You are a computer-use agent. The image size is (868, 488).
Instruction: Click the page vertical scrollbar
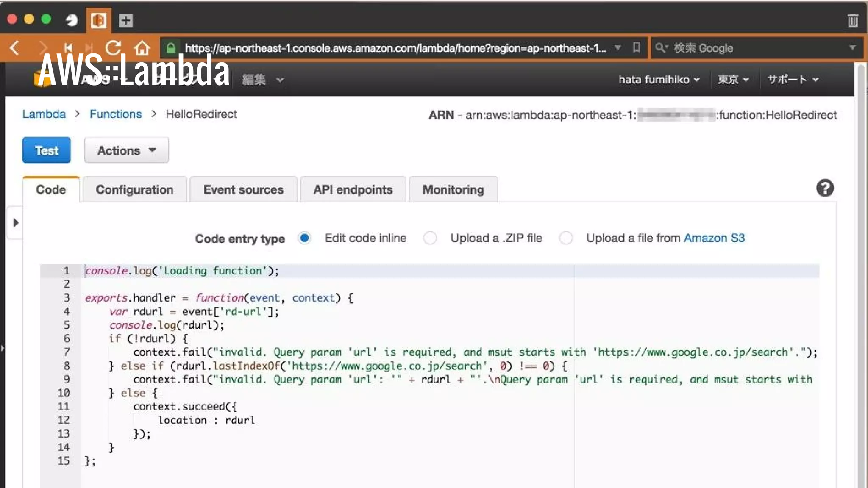[860, 275]
